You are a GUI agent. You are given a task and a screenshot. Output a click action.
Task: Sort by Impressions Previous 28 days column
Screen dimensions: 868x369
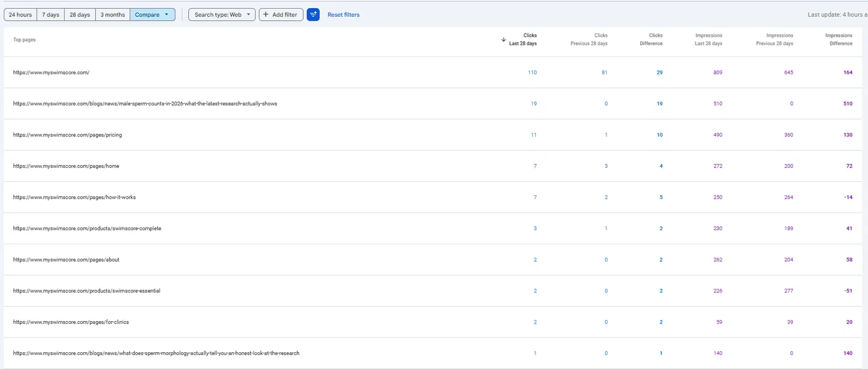coord(775,40)
